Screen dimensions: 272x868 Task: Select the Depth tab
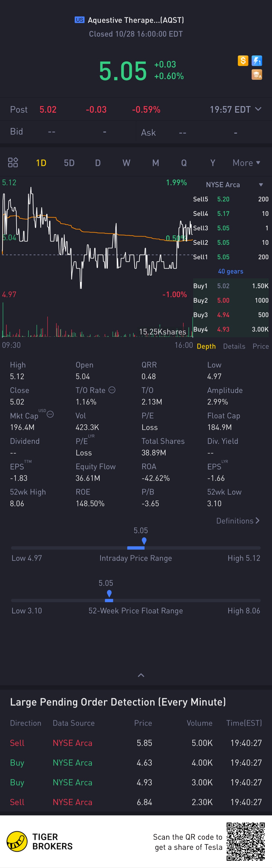point(206,346)
